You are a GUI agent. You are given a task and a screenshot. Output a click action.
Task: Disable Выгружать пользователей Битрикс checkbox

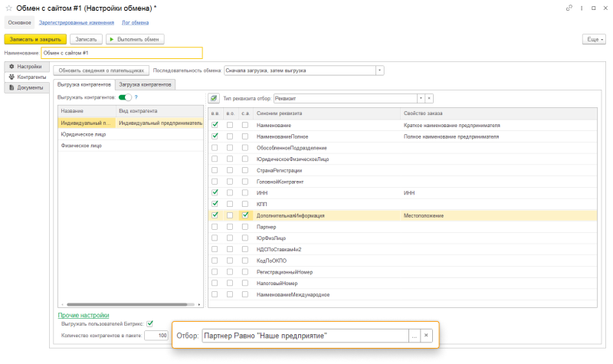point(150,323)
